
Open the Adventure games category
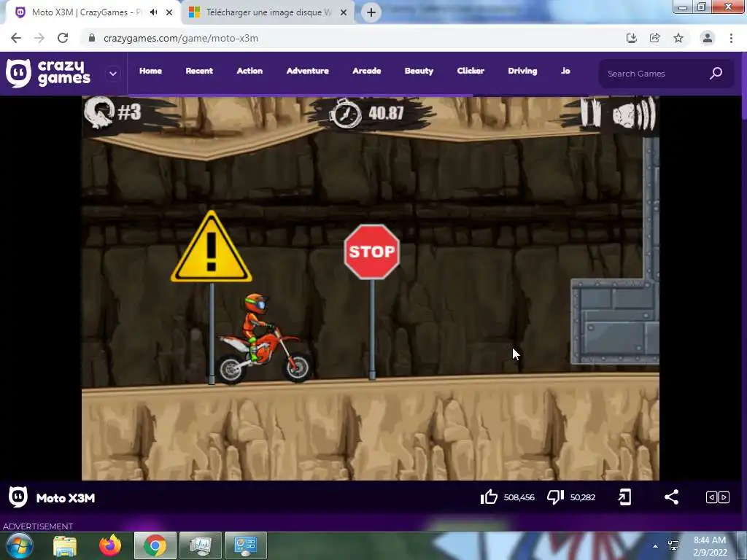pos(308,71)
